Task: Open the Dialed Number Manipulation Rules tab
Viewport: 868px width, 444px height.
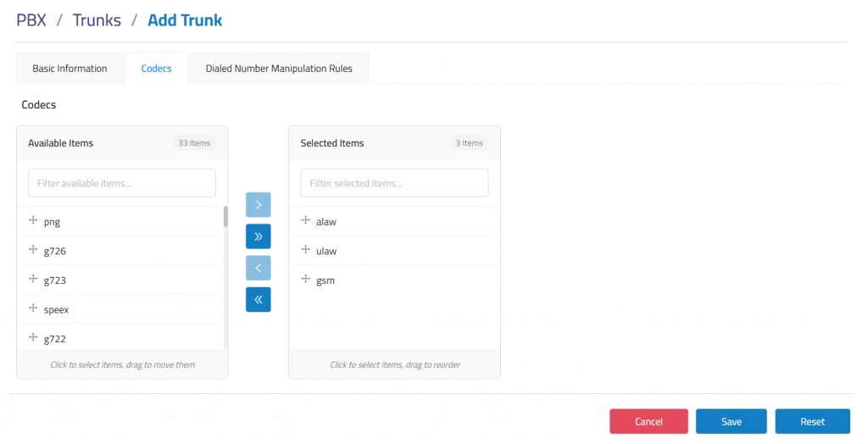Action: point(279,69)
